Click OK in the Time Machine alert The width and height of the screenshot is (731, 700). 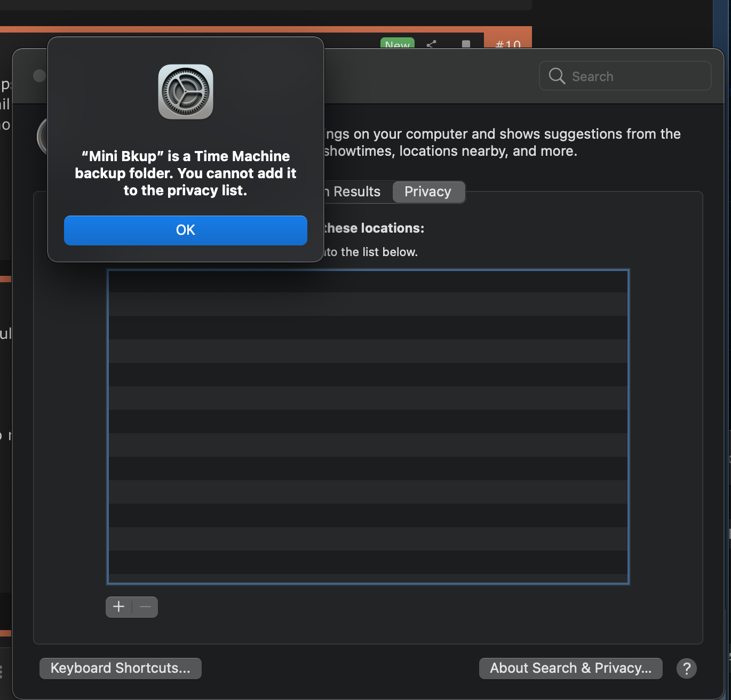pos(186,230)
